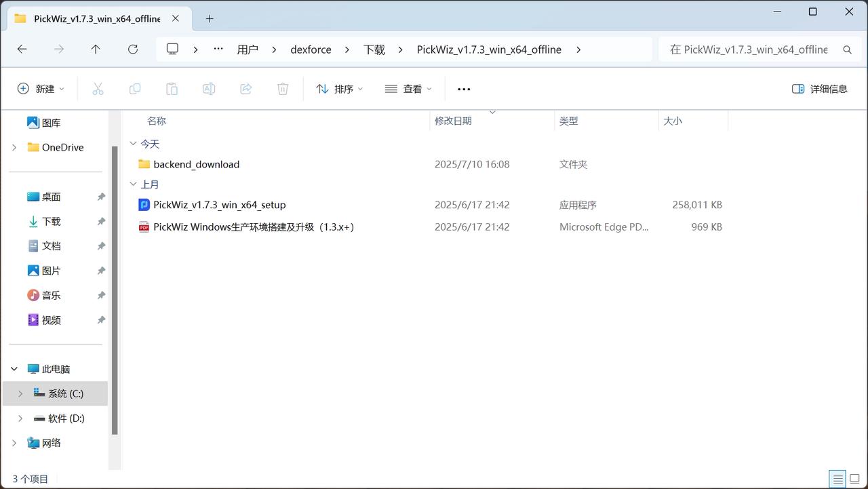
Task: Collapse the 今天 group
Action: (133, 144)
